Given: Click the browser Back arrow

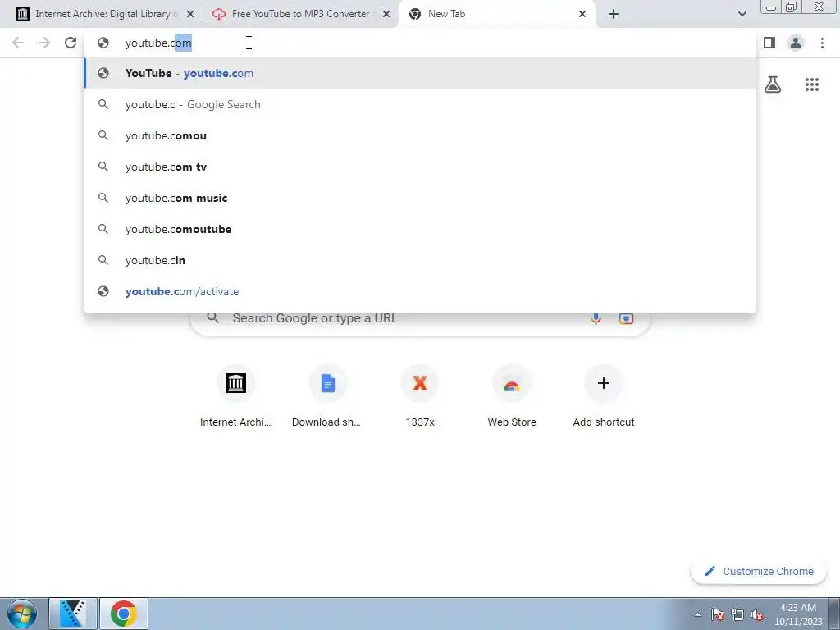Looking at the screenshot, I should [x=18, y=43].
